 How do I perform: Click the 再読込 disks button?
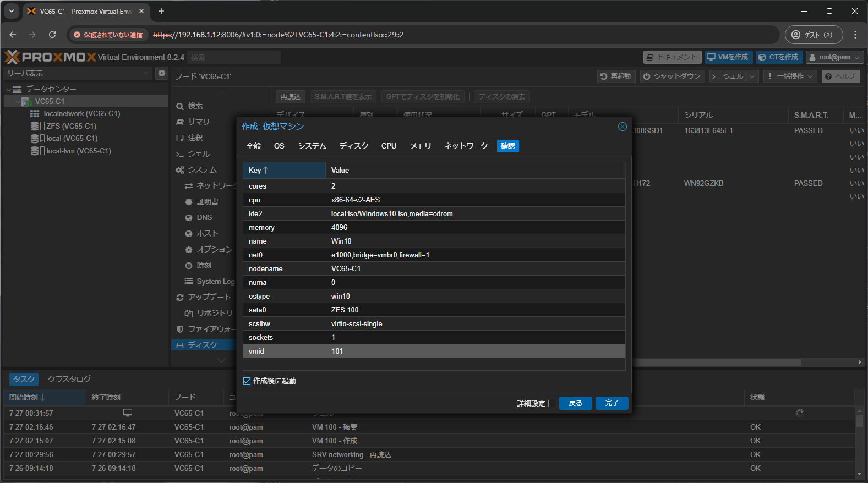pyautogui.click(x=290, y=97)
